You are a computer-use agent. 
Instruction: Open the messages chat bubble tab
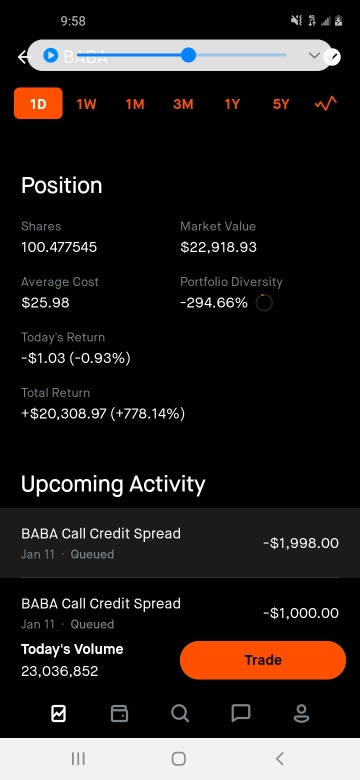click(x=241, y=714)
